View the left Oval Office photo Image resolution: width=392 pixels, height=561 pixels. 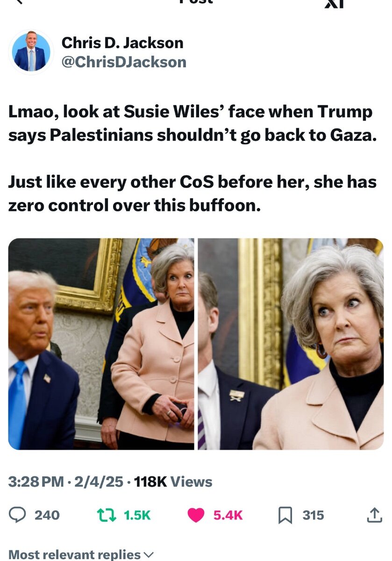pos(101,344)
